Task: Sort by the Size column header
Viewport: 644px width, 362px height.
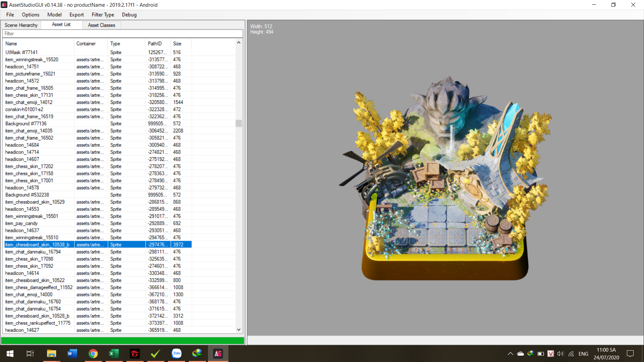Action: tap(181, 44)
